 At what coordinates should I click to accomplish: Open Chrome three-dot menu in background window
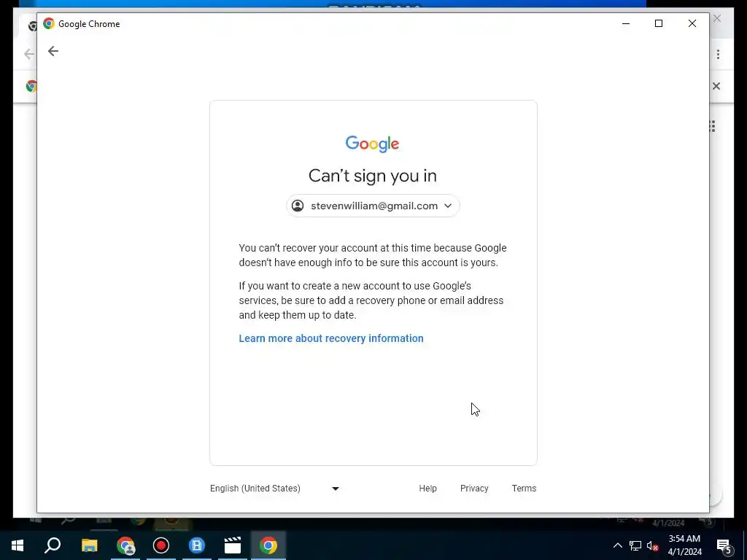click(x=718, y=54)
